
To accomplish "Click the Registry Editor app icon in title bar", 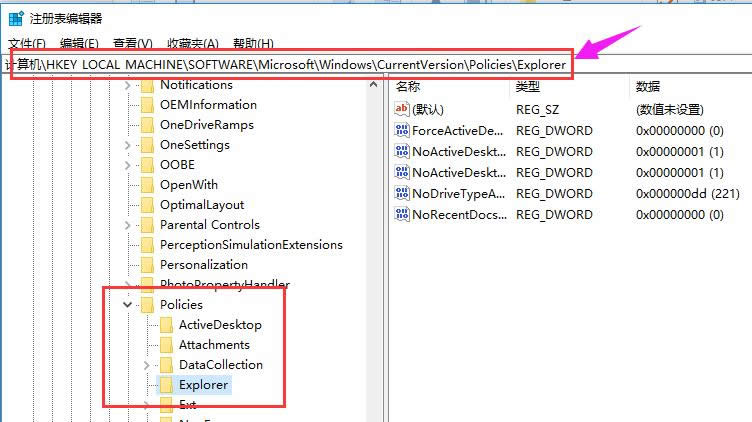I will pos(17,17).
